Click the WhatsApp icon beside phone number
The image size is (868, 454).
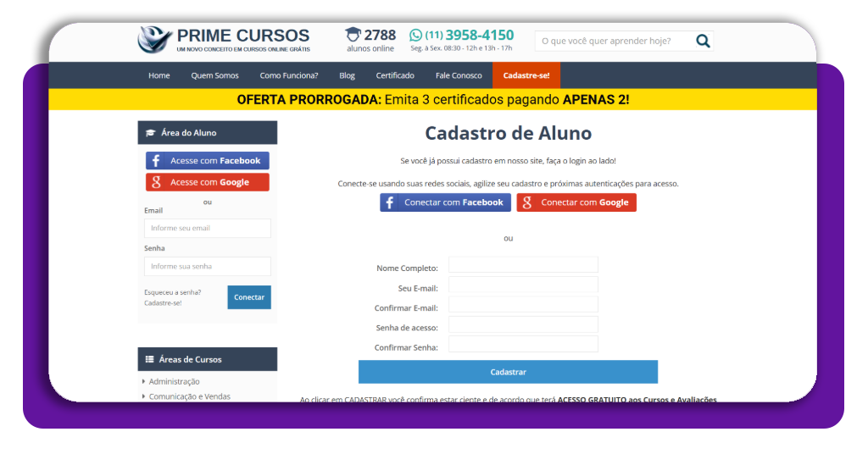[x=415, y=36]
